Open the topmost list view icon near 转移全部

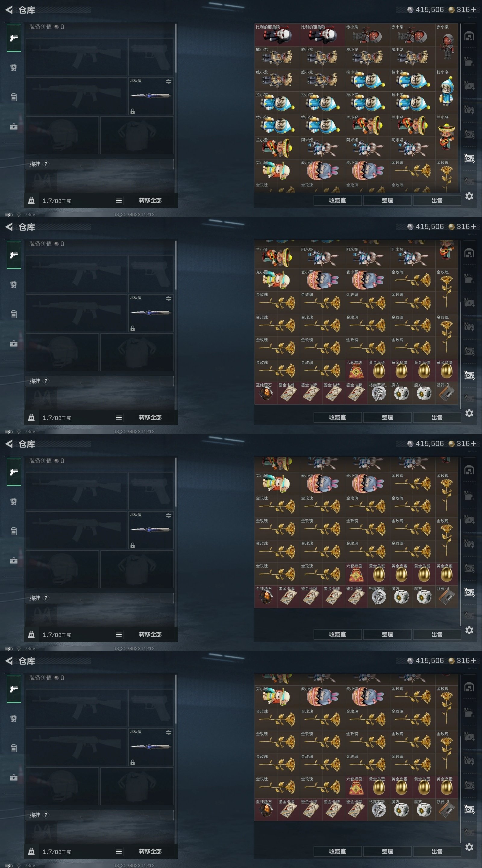pyautogui.click(x=119, y=200)
